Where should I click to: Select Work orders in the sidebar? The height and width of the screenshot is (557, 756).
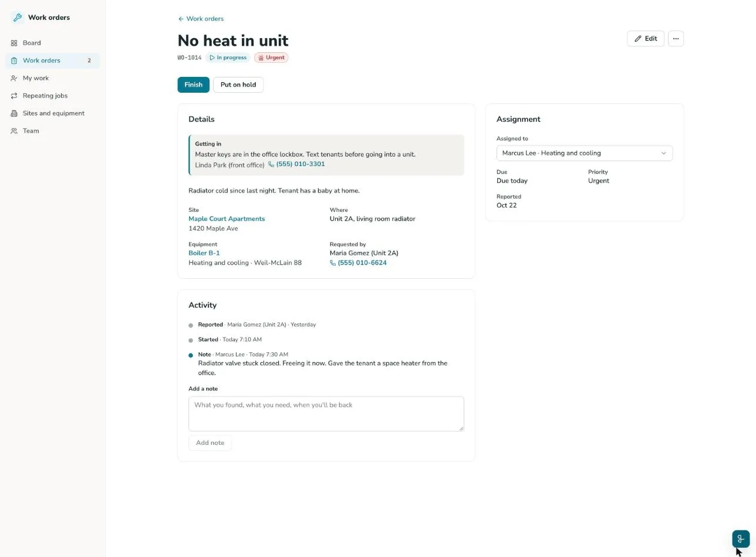pyautogui.click(x=53, y=60)
